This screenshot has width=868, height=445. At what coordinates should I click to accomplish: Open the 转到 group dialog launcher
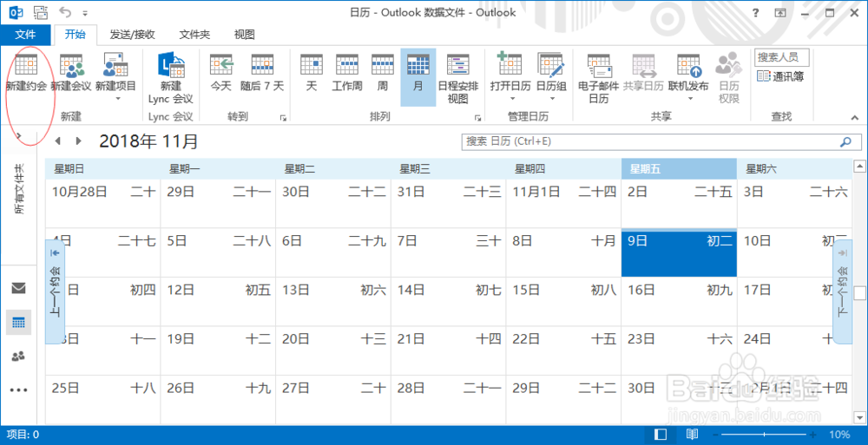point(283,118)
